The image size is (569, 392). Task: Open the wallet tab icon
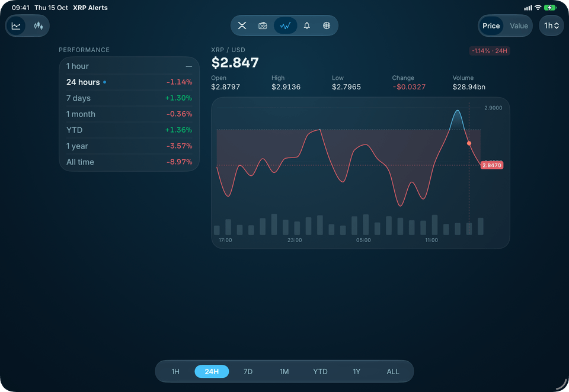coord(263,25)
